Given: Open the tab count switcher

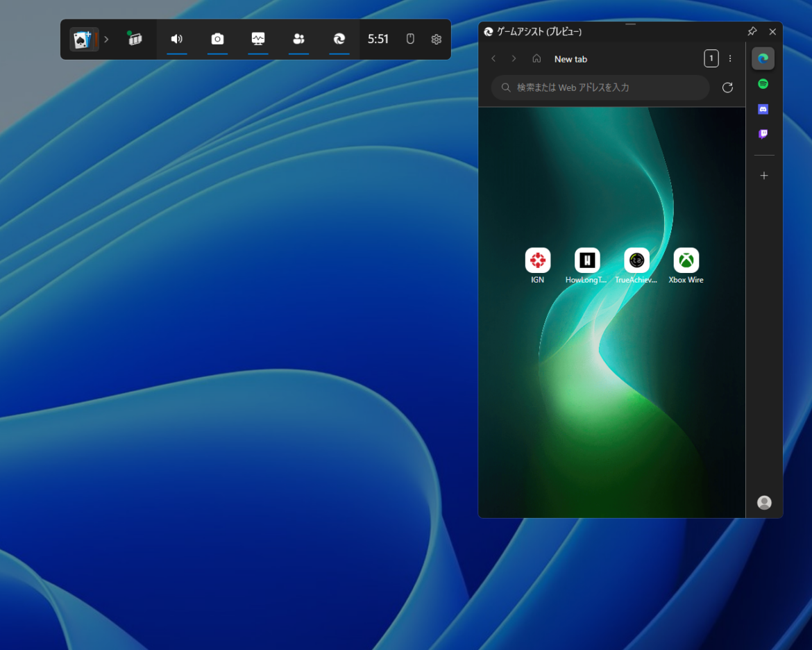Looking at the screenshot, I should coord(711,58).
